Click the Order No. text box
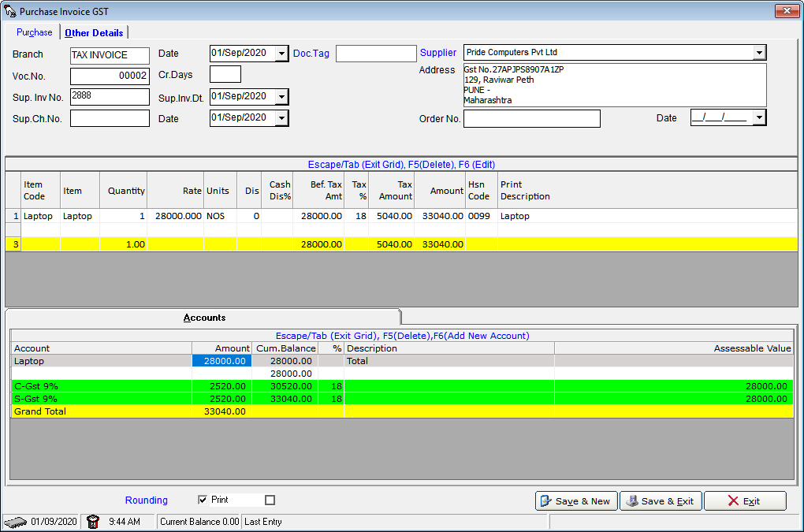The image size is (804, 532). coord(531,118)
